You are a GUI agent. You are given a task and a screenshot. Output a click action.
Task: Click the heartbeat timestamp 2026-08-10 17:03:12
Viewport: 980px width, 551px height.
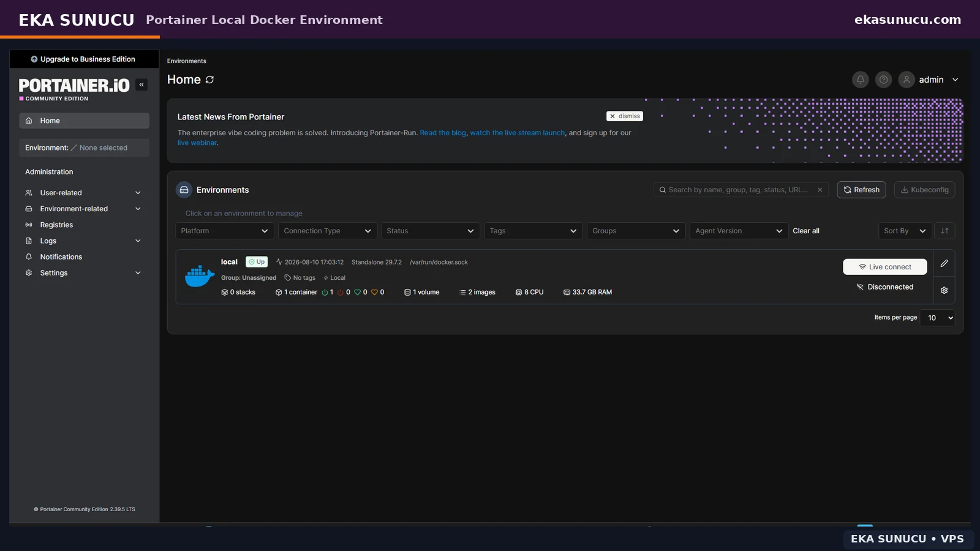pos(310,262)
